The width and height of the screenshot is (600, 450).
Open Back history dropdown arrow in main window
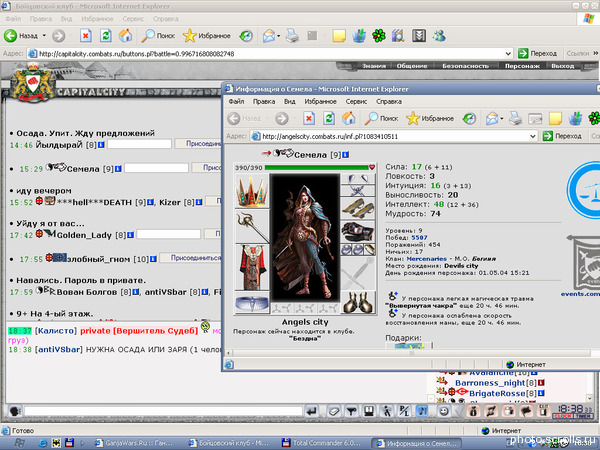click(44, 36)
